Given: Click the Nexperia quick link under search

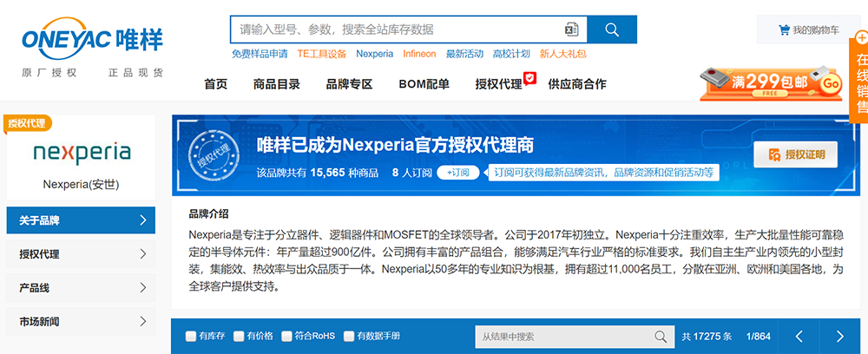Looking at the screenshot, I should (x=375, y=54).
